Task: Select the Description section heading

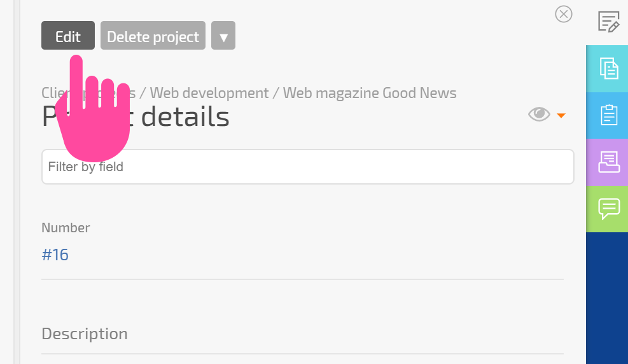Action: click(x=85, y=333)
